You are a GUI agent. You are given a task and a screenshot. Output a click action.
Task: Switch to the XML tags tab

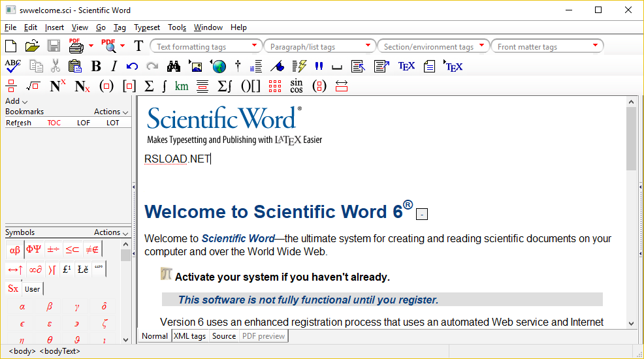coord(190,336)
